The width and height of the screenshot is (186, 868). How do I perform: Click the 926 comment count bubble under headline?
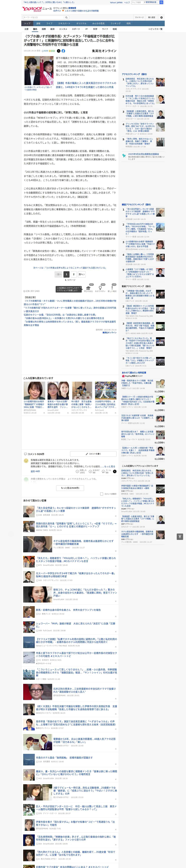pos(45,51)
